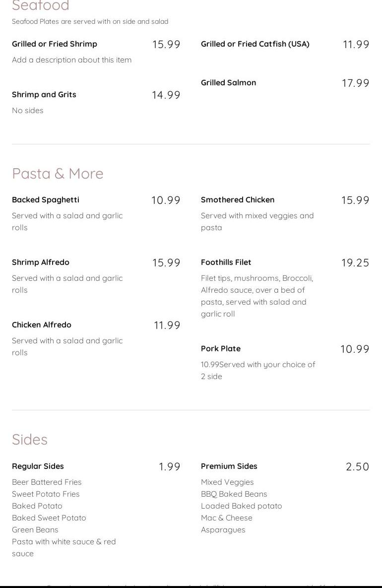Select Grilled or Fried Catfish (USA)
Viewport: 382px width, 588px height.
pos(255,44)
